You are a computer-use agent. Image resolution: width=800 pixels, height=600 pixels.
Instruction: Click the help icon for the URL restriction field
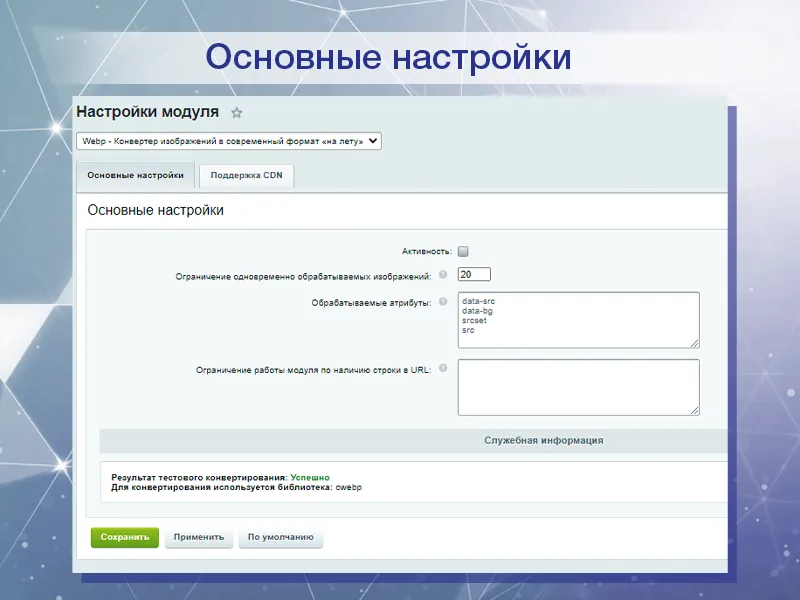tap(442, 367)
